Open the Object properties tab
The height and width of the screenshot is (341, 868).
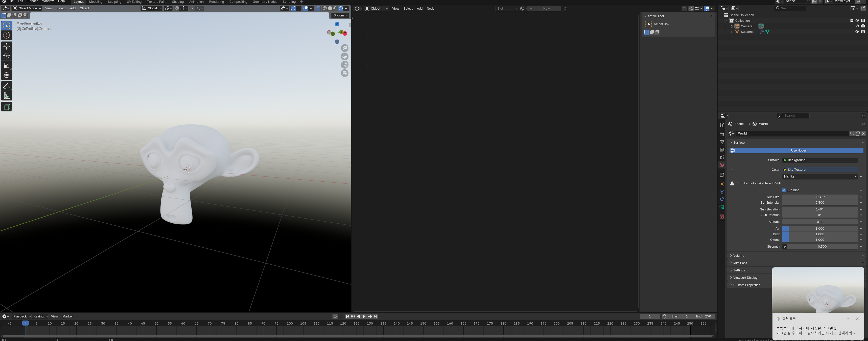tap(721, 184)
